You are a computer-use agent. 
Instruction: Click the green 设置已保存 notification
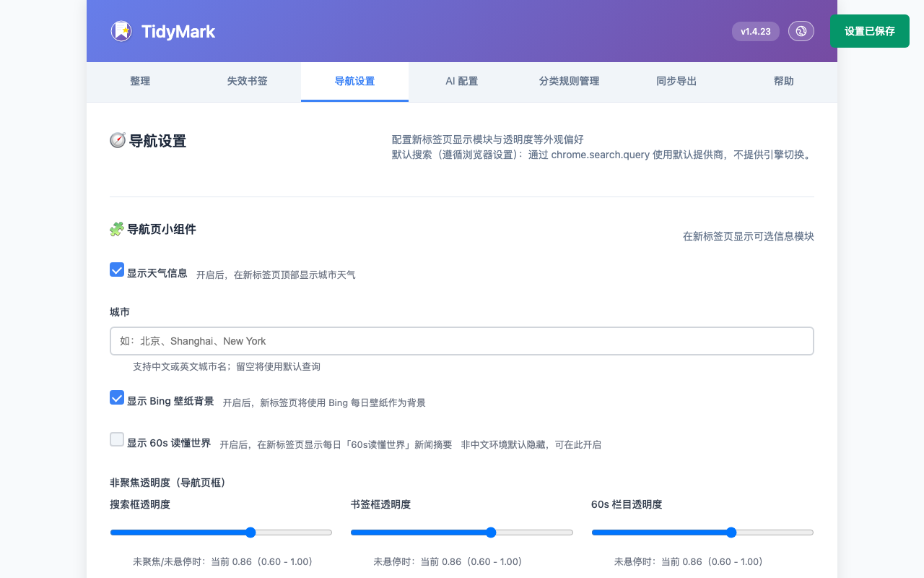tap(869, 31)
